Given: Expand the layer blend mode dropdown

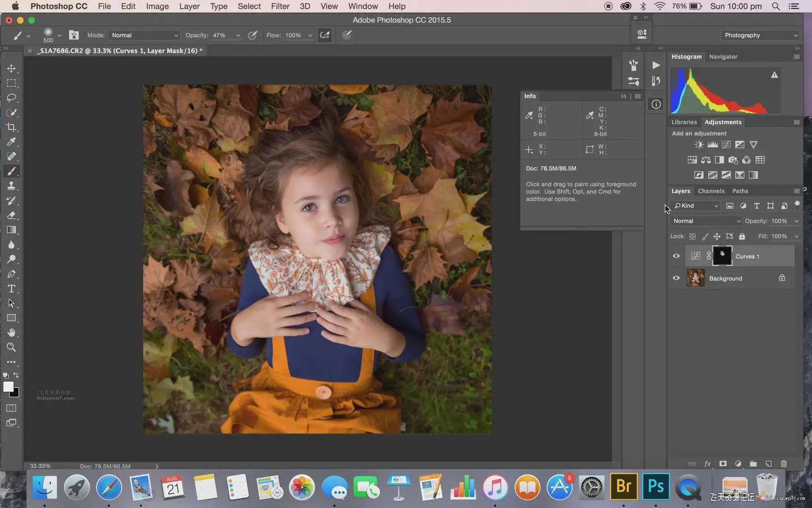Looking at the screenshot, I should tap(706, 221).
